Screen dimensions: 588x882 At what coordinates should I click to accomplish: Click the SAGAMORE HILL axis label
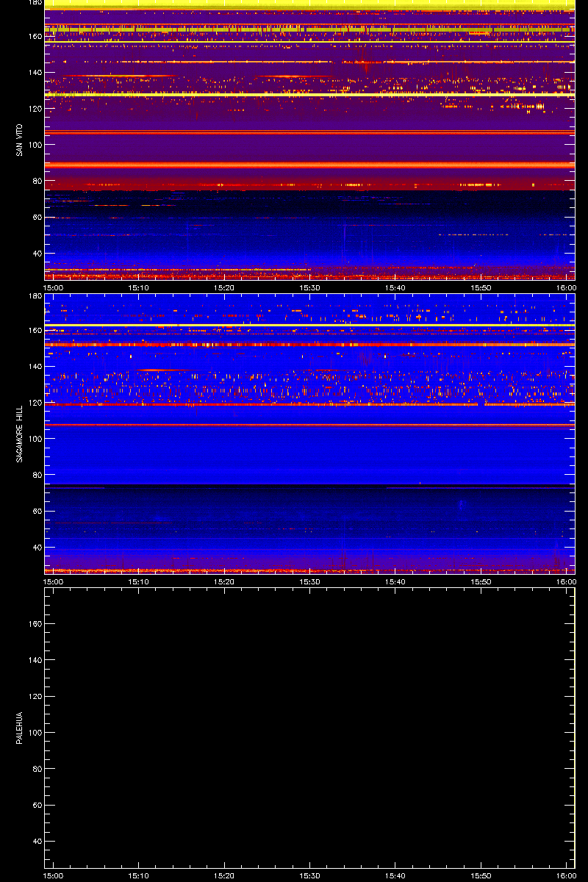18,434
